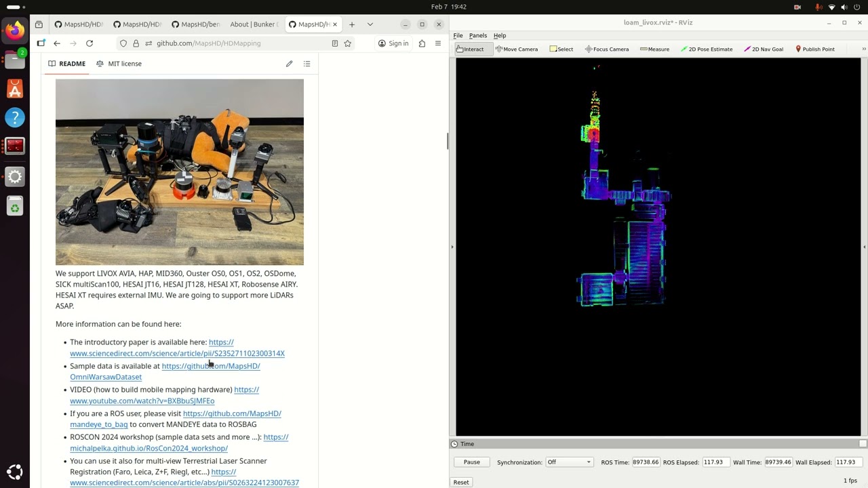Click the Sign in button
Image resolution: width=868 pixels, height=488 pixels.
(x=393, y=43)
